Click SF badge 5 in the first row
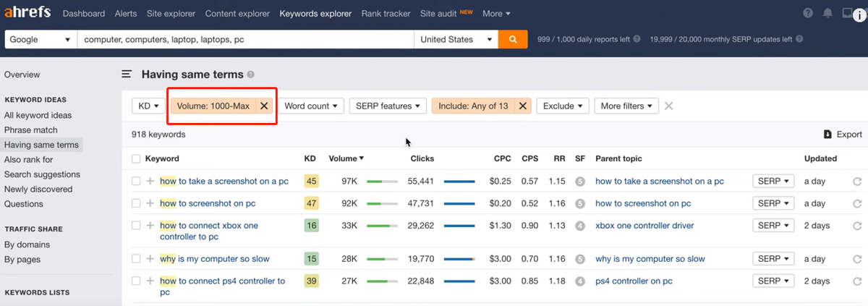 (x=579, y=182)
